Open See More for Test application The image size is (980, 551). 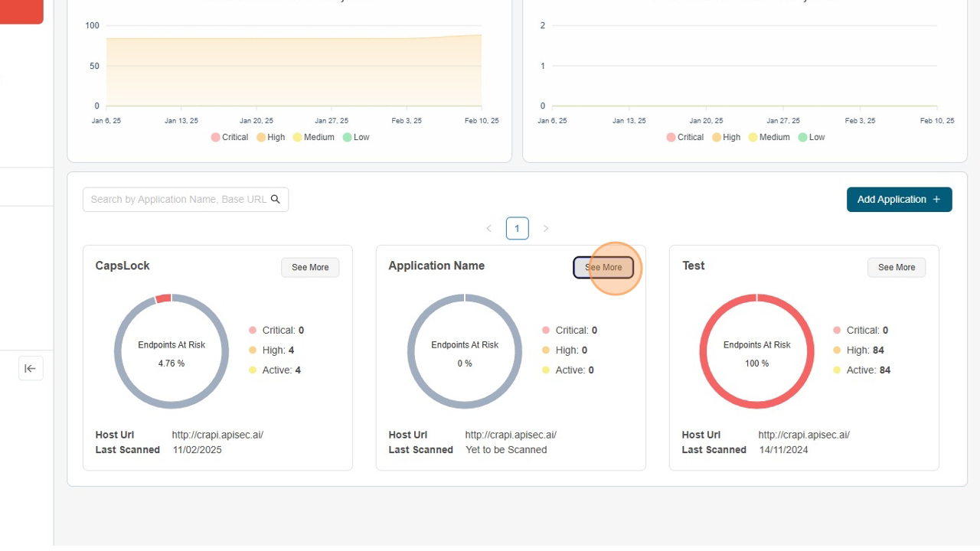(896, 267)
